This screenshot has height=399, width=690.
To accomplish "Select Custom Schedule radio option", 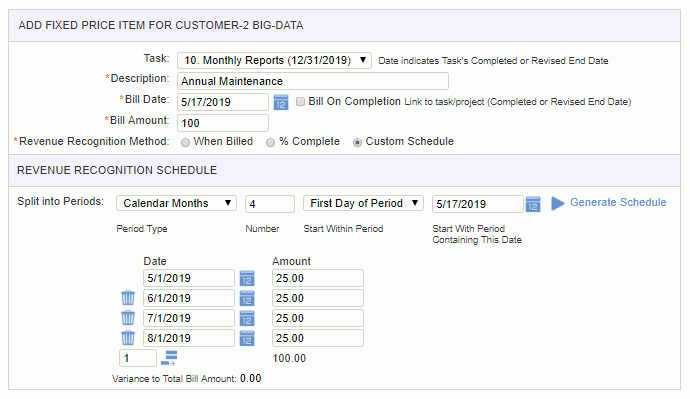I will [357, 143].
